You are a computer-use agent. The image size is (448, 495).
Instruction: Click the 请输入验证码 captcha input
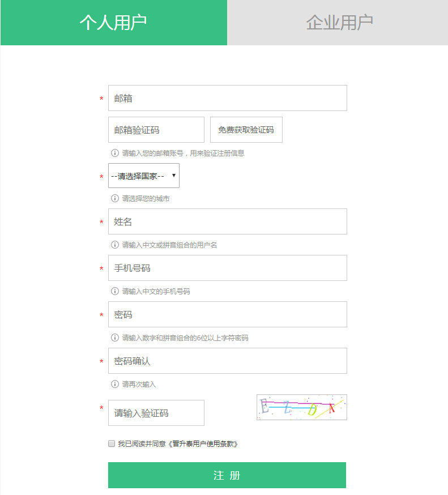point(156,413)
